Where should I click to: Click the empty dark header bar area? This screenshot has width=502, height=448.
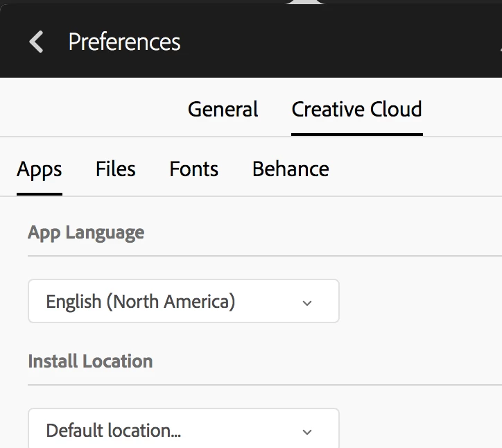coord(347,42)
